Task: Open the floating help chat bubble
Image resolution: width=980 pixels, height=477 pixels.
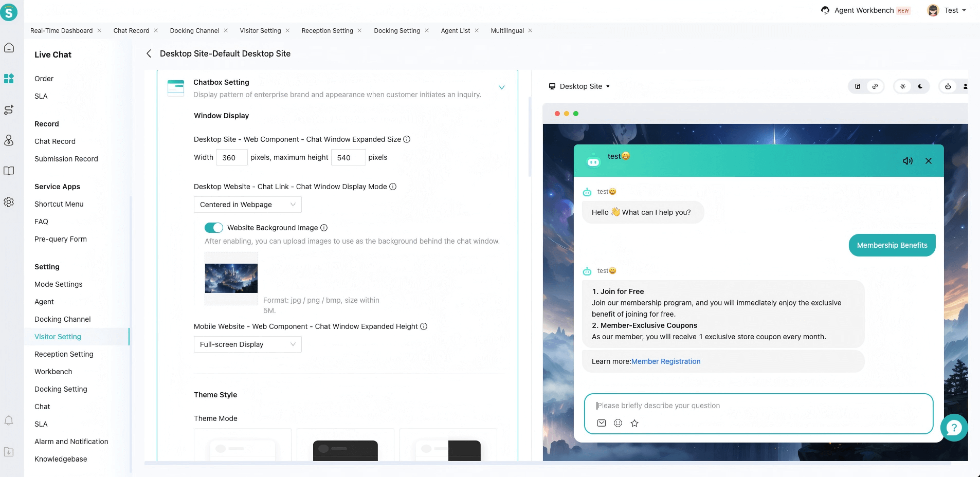Action: click(x=954, y=427)
